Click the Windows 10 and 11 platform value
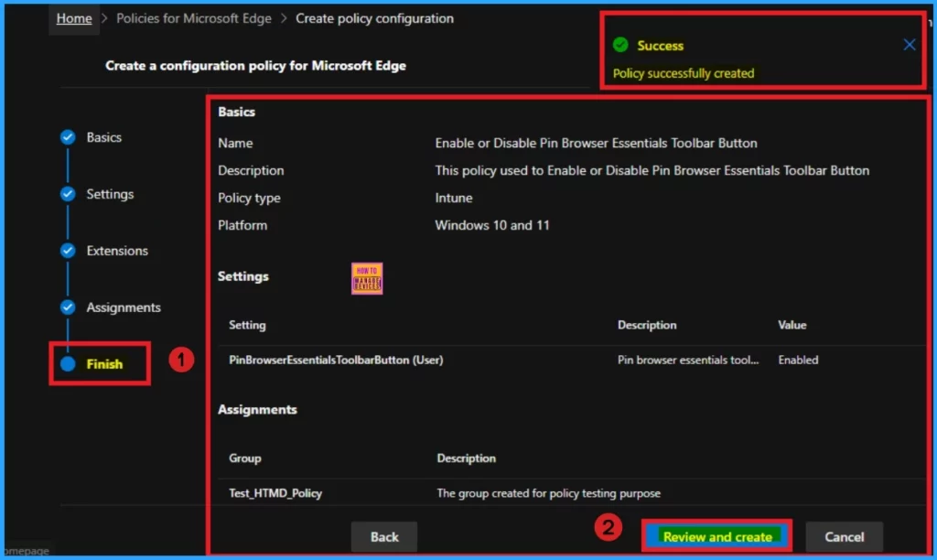The width and height of the screenshot is (937, 560). click(x=491, y=225)
